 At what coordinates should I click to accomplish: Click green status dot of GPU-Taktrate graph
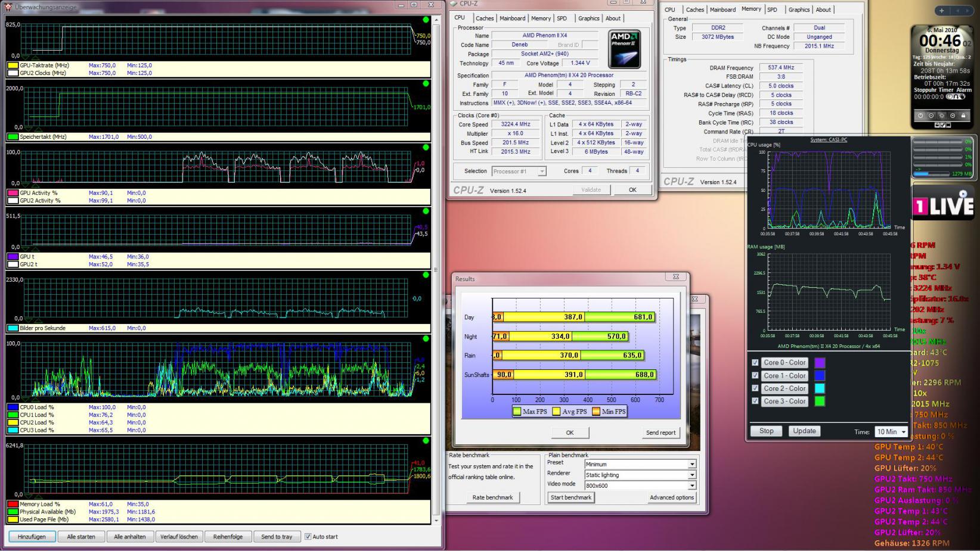426,20
